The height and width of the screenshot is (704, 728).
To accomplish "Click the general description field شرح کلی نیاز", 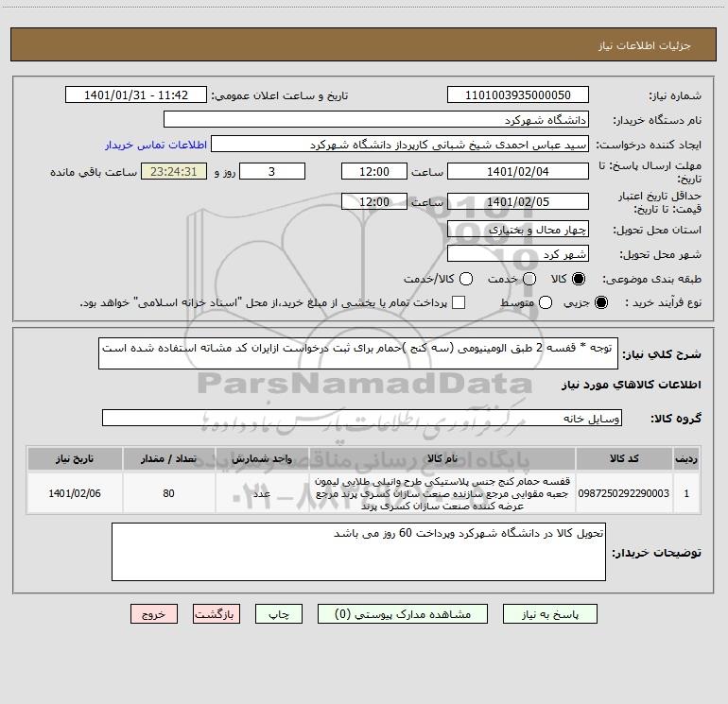I will (x=358, y=353).
